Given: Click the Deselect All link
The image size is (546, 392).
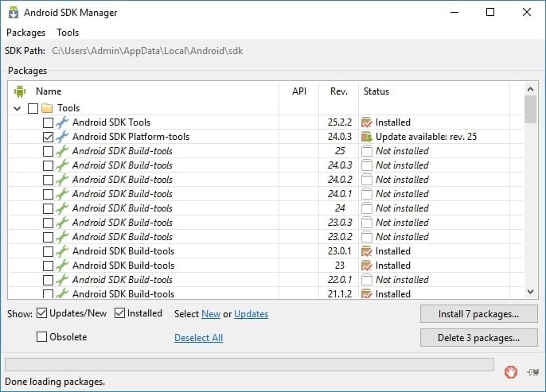Looking at the screenshot, I should pos(198,338).
